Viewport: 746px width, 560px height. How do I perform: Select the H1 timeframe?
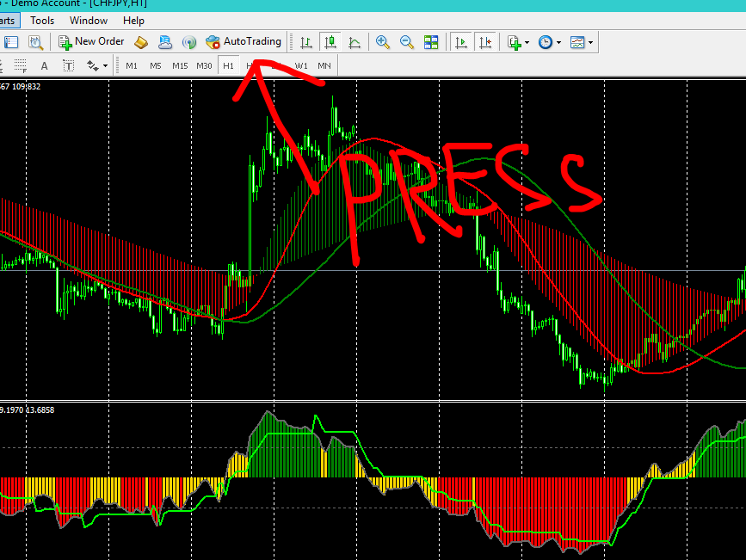228,65
